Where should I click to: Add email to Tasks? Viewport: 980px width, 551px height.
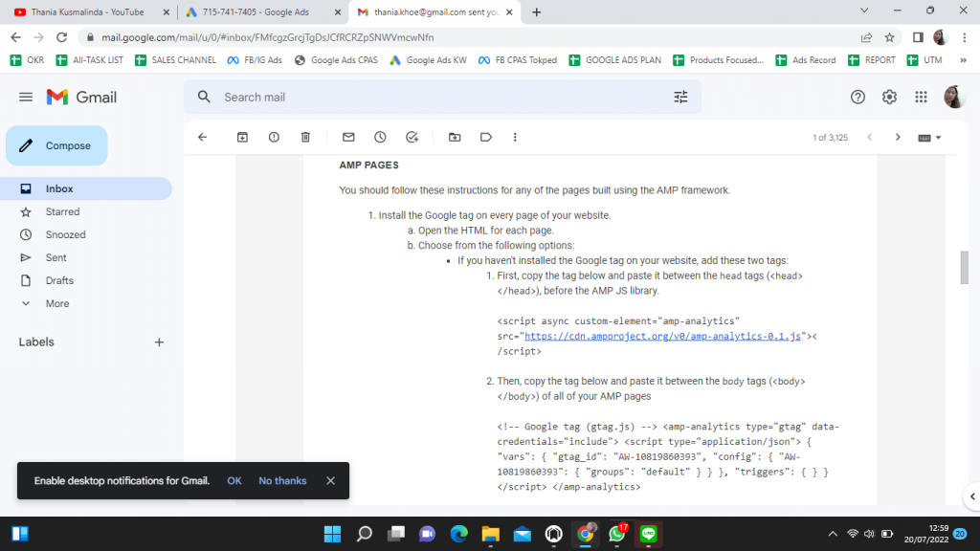pyautogui.click(x=412, y=137)
